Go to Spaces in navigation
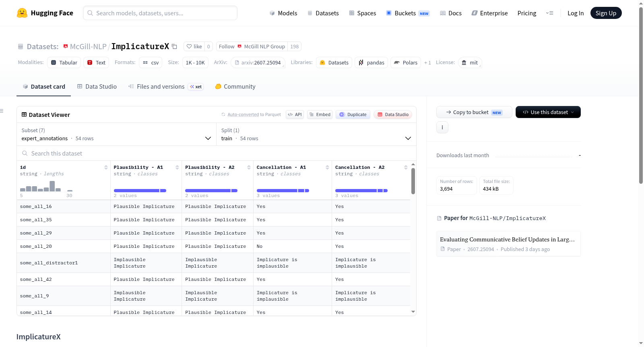The width and height of the screenshot is (644, 347). [x=363, y=13]
